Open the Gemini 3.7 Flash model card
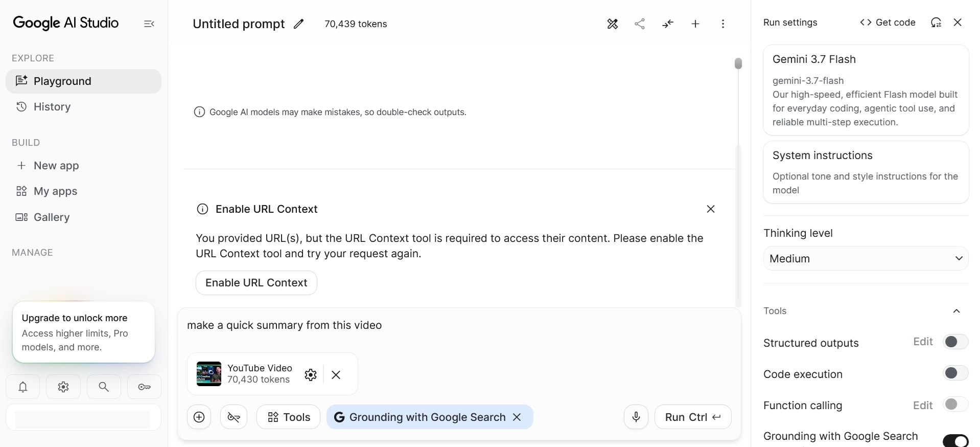The height and width of the screenshot is (447, 980). tap(866, 90)
